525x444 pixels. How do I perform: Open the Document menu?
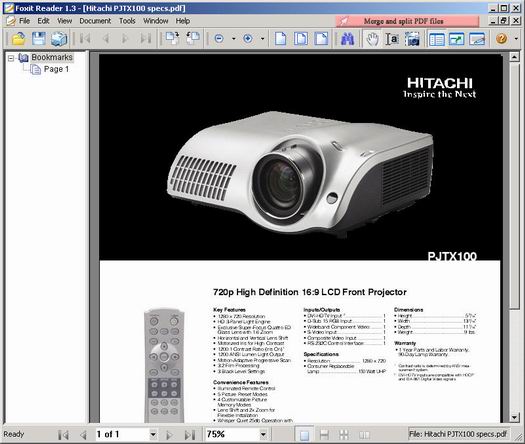tap(95, 21)
